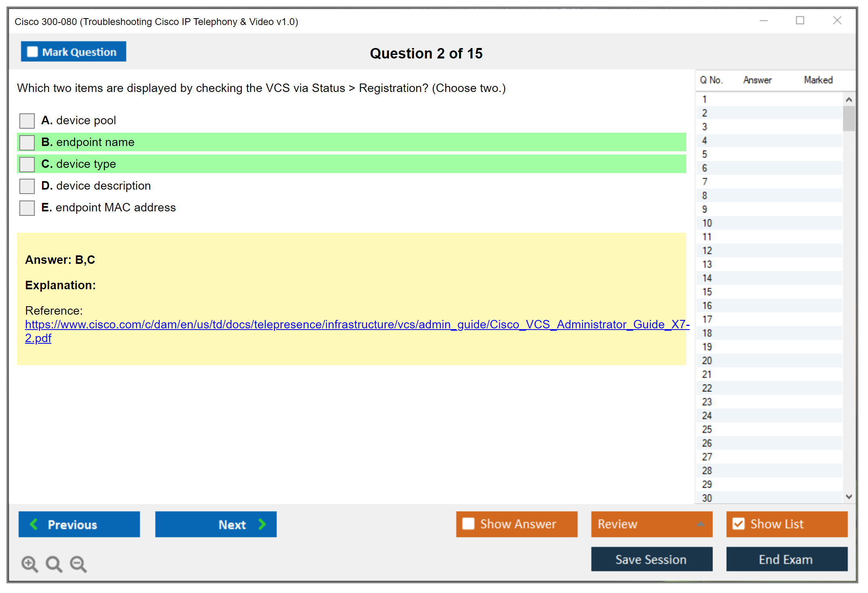Enable the Show Answer checkbox button
The width and height of the screenshot is (868, 593).
468,524
